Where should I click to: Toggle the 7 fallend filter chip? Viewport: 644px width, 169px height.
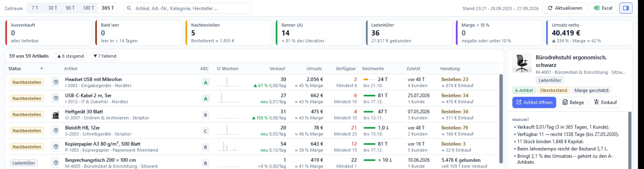(x=105, y=56)
